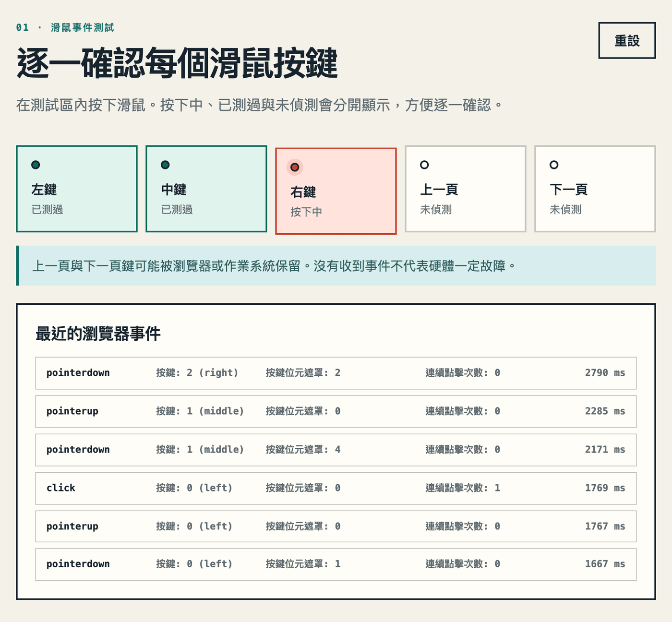The width and height of the screenshot is (672, 622).
Task: Click the 上一頁 未偵測 card
Action: tap(466, 189)
